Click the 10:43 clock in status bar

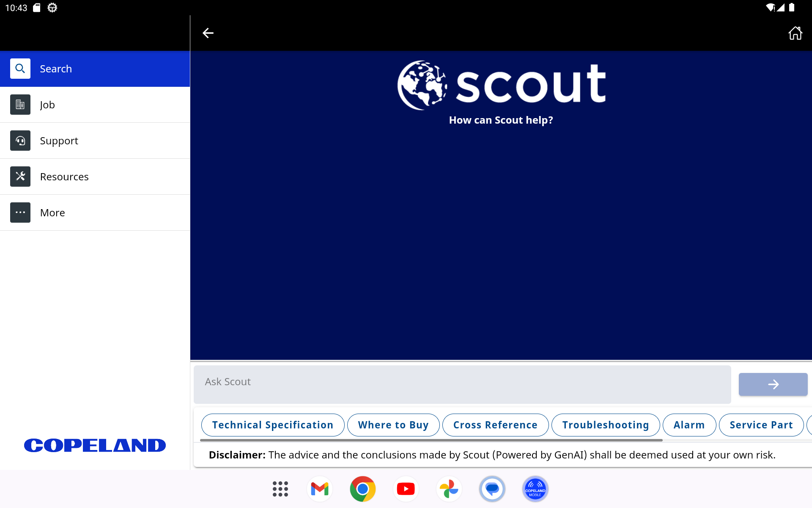(x=16, y=8)
